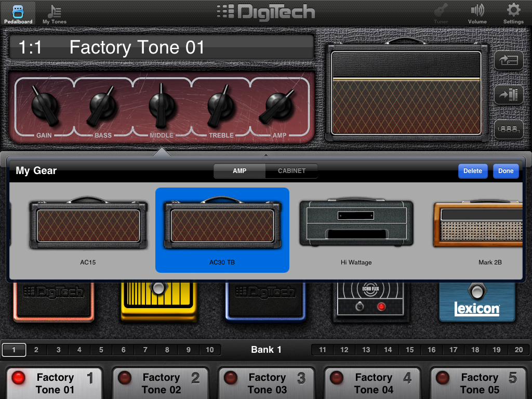Open the Settings gear
The width and height of the screenshot is (532, 399).
coord(513,14)
